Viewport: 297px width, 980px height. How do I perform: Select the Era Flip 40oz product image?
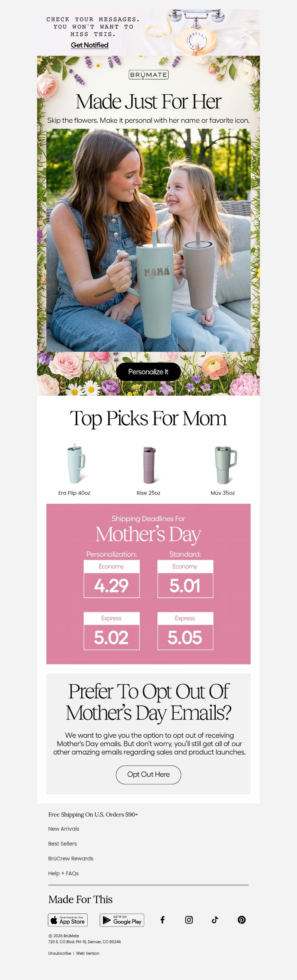75,464
